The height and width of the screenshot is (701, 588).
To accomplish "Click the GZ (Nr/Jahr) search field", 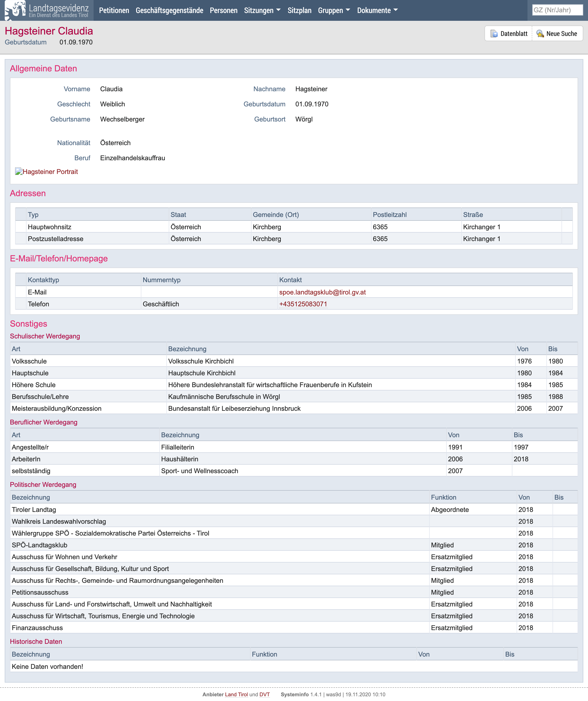I will pyautogui.click(x=557, y=10).
